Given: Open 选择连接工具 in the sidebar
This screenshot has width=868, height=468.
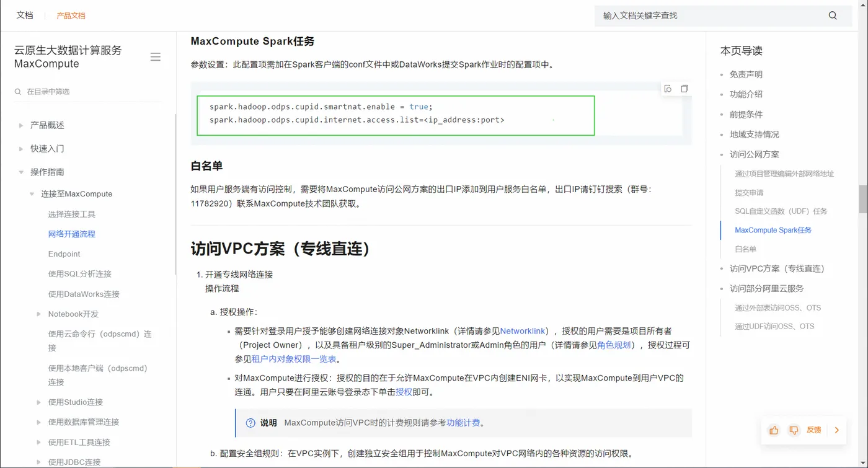Looking at the screenshot, I should tap(72, 214).
